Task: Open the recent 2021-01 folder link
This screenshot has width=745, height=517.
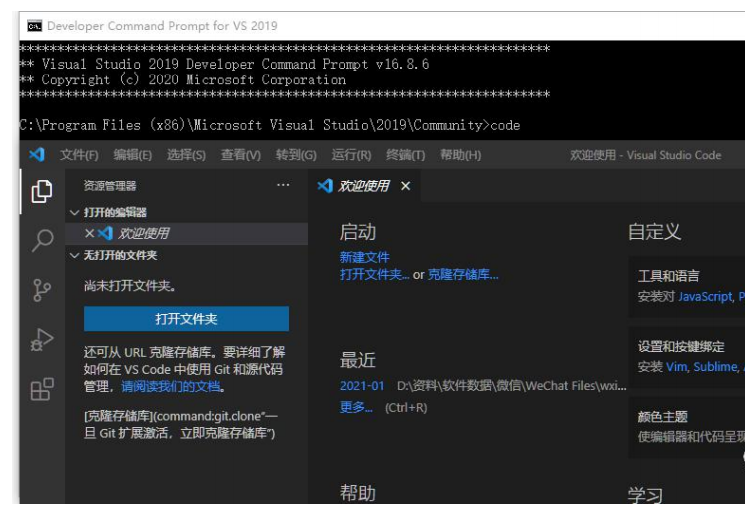Action: coord(362,386)
